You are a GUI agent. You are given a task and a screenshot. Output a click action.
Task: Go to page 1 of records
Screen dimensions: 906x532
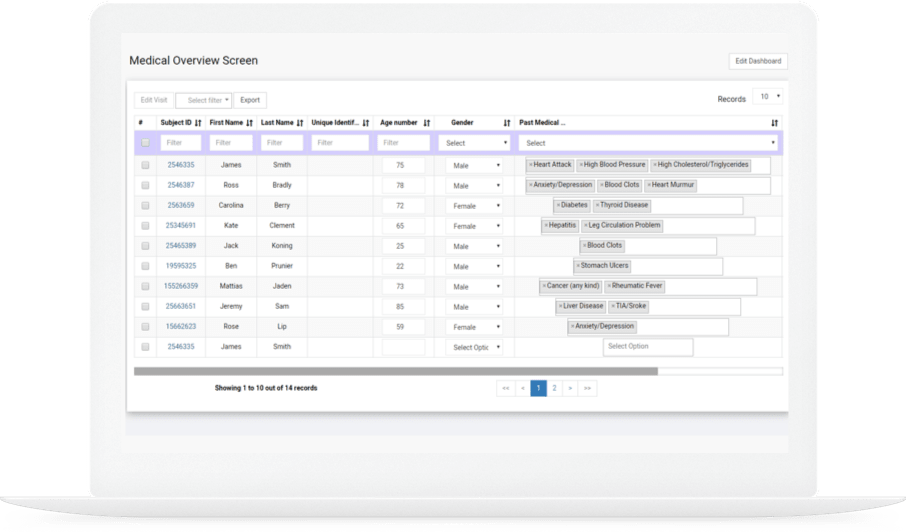tap(539, 388)
